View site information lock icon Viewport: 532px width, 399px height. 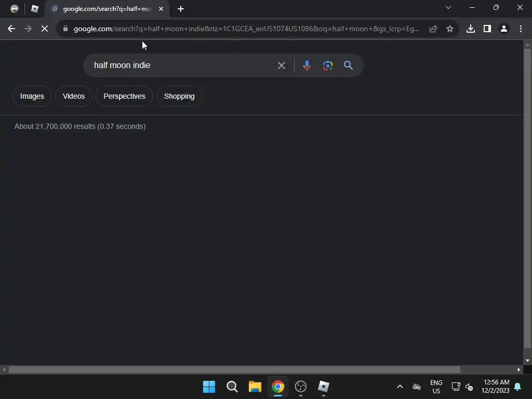(x=65, y=29)
